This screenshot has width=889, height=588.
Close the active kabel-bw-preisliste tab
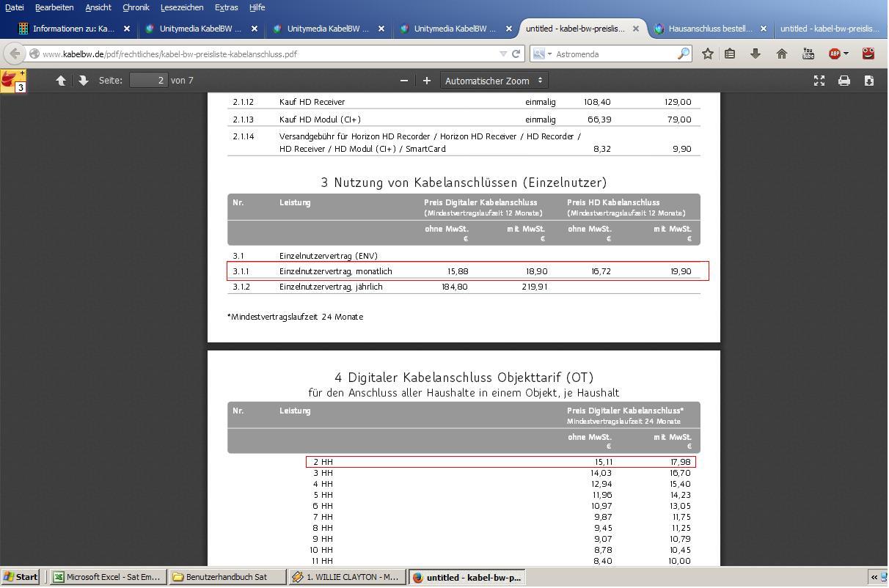(x=636, y=29)
